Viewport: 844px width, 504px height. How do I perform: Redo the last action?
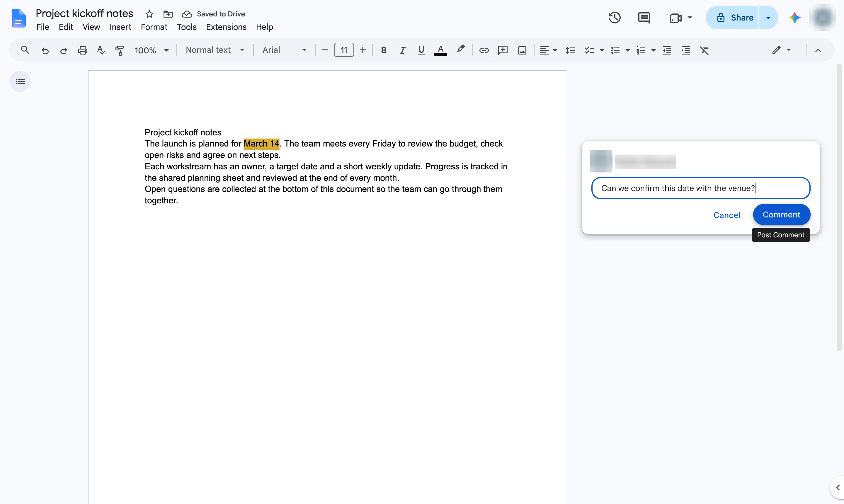(x=64, y=50)
